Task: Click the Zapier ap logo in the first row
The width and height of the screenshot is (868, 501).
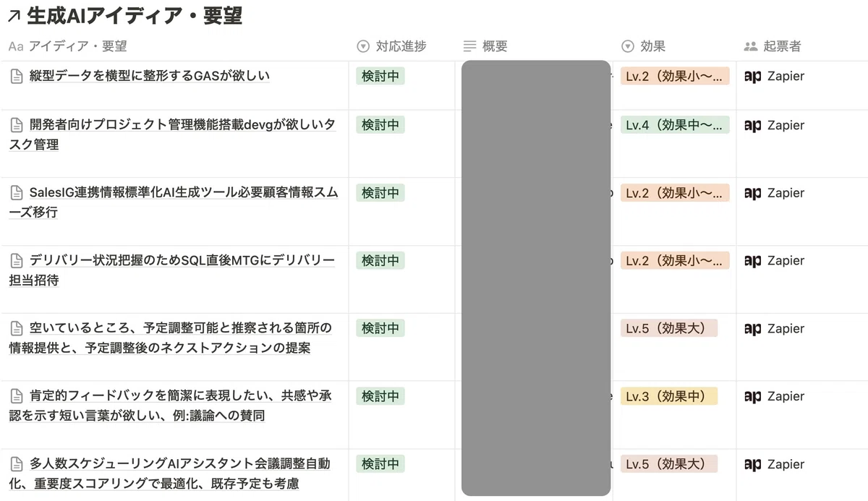Action: pos(753,76)
